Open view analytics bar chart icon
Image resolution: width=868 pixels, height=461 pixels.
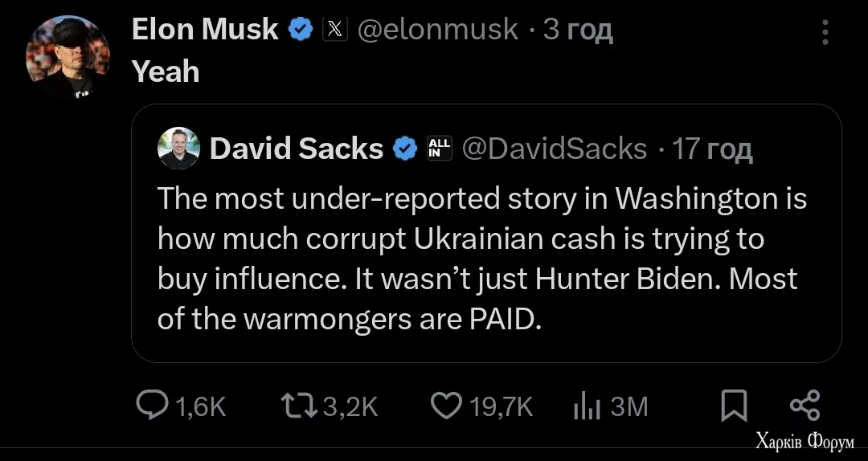pos(588,406)
